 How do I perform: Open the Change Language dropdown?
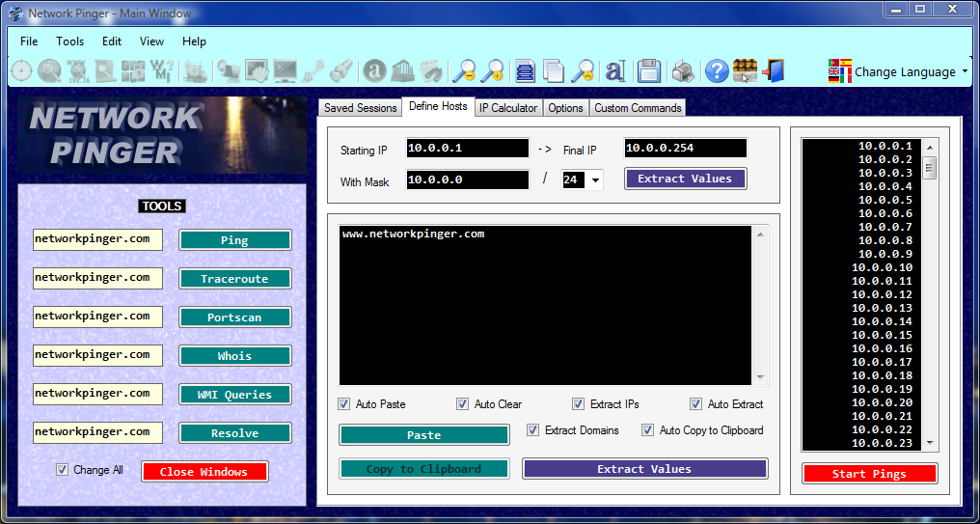click(899, 72)
